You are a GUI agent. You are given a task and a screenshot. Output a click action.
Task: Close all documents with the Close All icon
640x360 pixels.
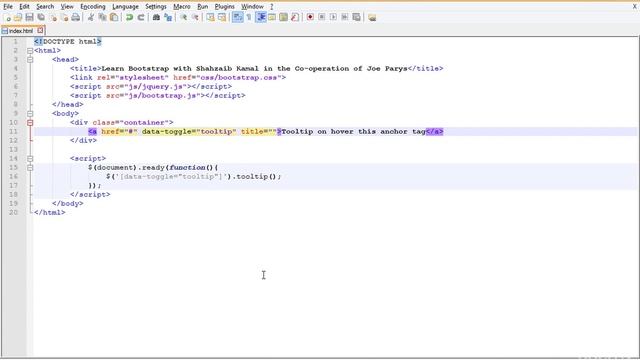[x=64, y=18]
